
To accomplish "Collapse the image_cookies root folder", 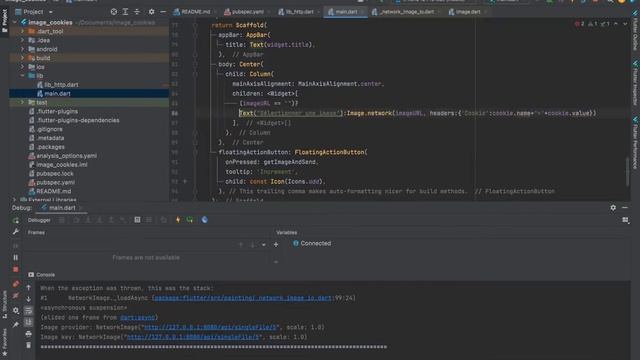I will (x=15, y=22).
